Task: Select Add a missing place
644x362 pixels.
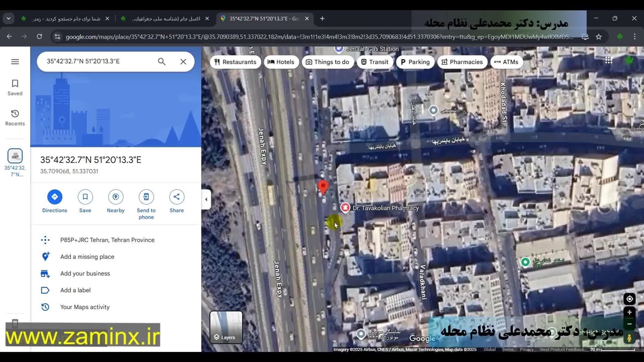Action: [87, 257]
